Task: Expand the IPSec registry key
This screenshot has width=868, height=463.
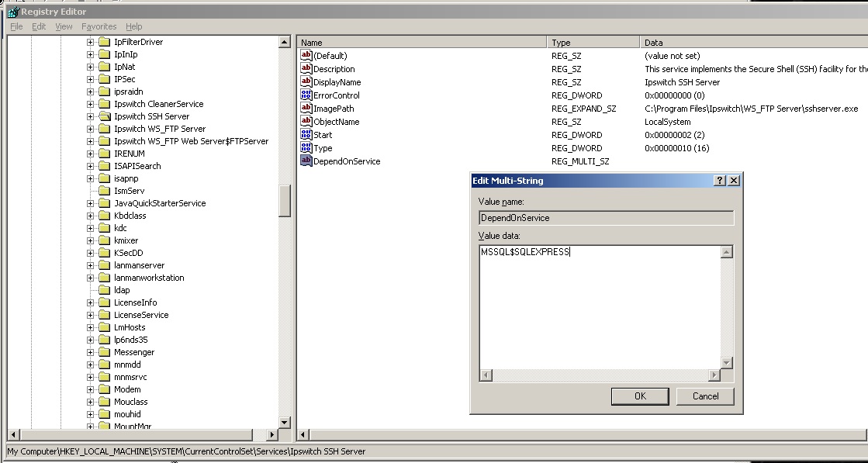Action: point(90,79)
